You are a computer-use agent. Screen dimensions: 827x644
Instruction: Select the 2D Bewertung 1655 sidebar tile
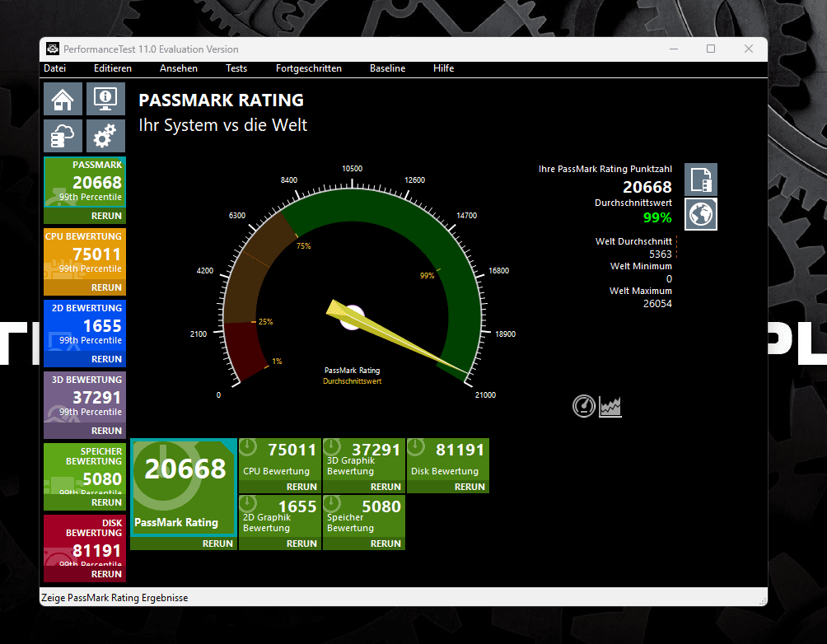point(85,325)
